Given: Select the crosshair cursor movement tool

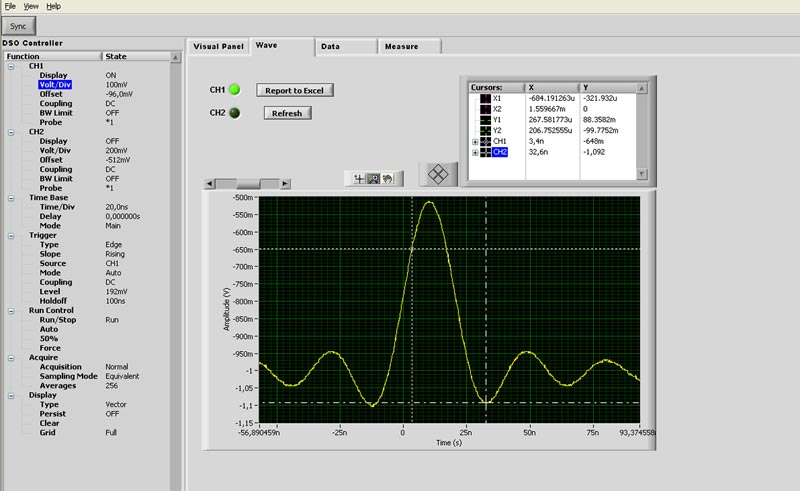Looking at the screenshot, I should click(x=359, y=179).
